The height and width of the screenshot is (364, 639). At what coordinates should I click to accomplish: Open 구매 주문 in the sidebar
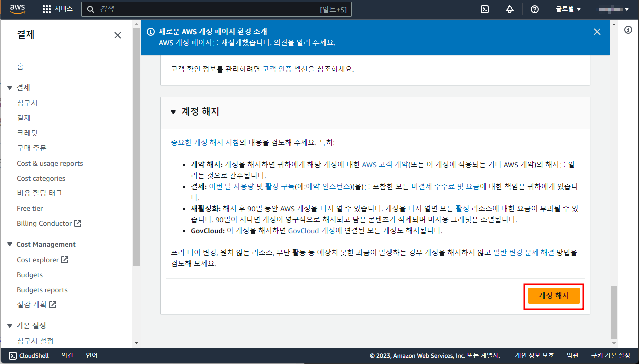pyautogui.click(x=32, y=148)
